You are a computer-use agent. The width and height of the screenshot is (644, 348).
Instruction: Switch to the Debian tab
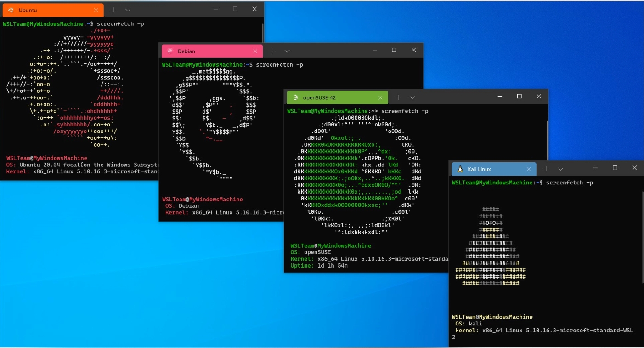point(211,51)
